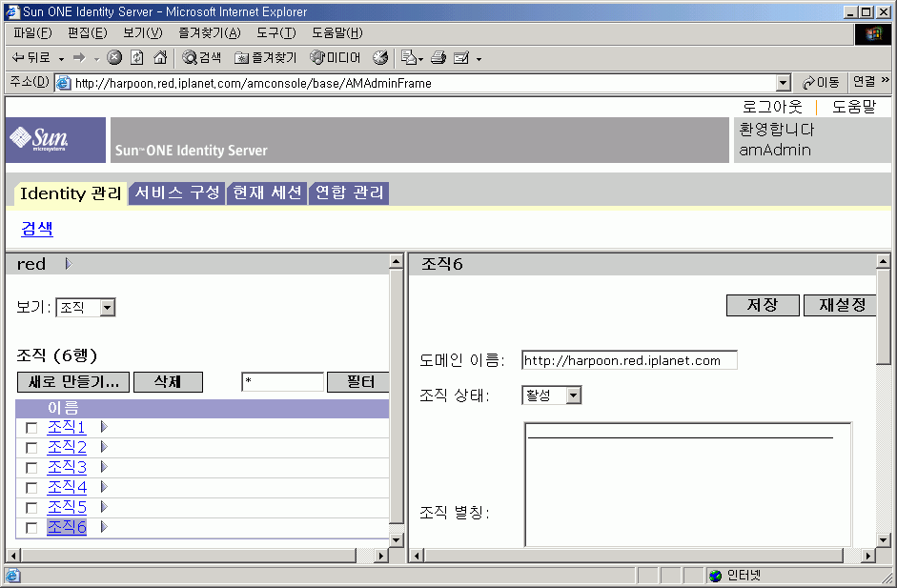
Task: Click the 재설정 reset button
Action: [x=841, y=305]
